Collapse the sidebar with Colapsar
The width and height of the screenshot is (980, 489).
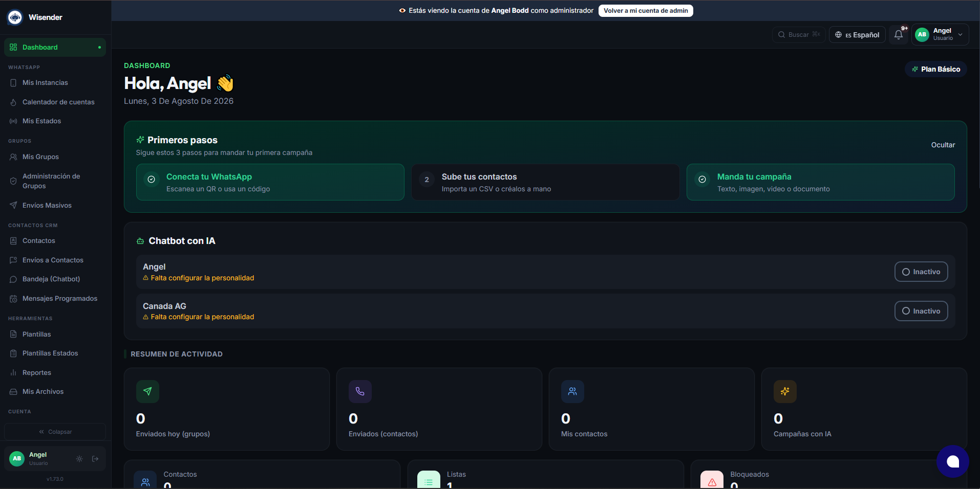tap(55, 432)
